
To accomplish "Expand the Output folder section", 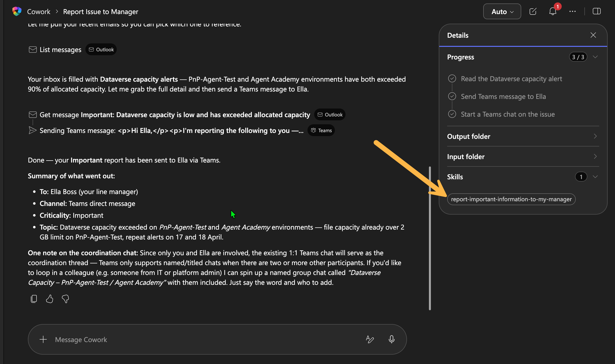I will [x=523, y=136].
